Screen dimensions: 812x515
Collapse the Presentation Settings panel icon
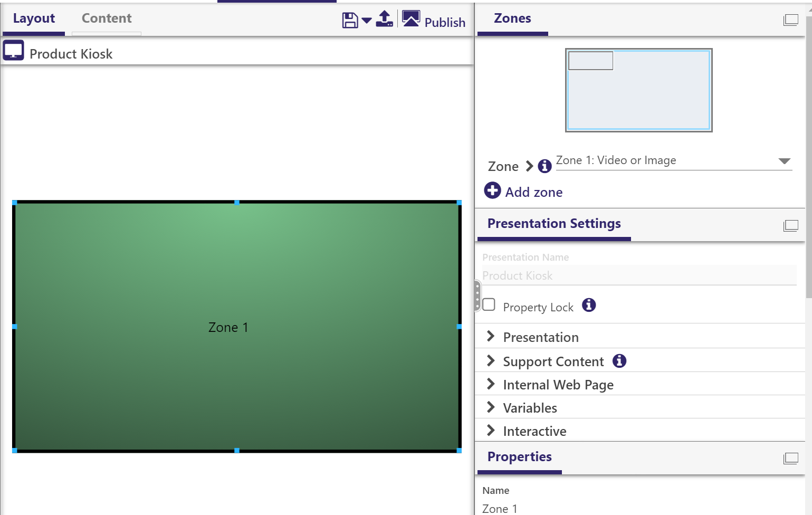point(790,225)
